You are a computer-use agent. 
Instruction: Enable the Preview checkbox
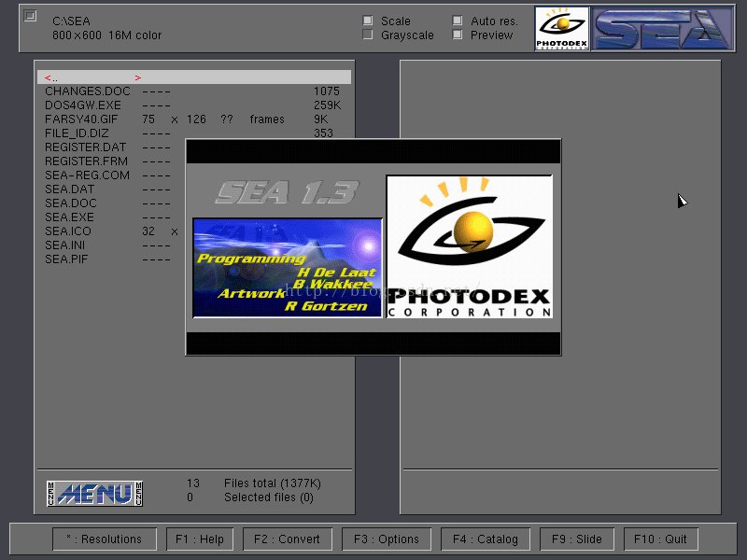point(458,35)
